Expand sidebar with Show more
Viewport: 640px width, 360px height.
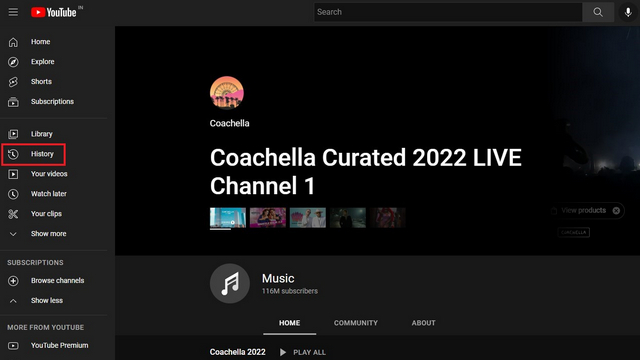tap(48, 234)
